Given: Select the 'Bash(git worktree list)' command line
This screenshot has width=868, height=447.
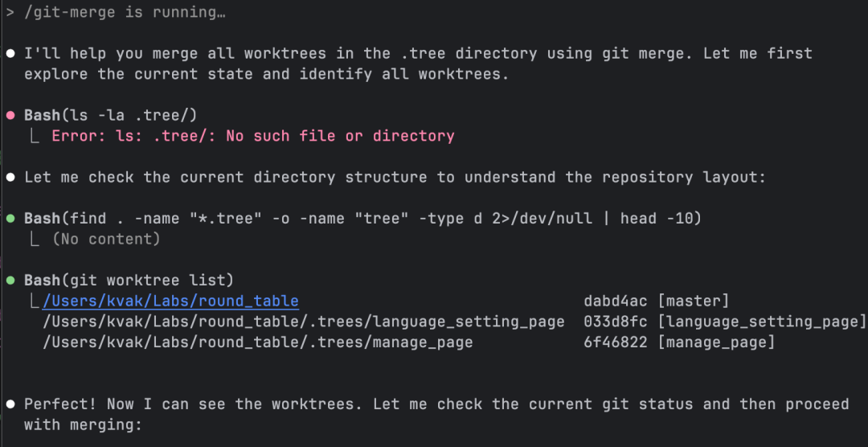Looking at the screenshot, I should pos(129,281).
